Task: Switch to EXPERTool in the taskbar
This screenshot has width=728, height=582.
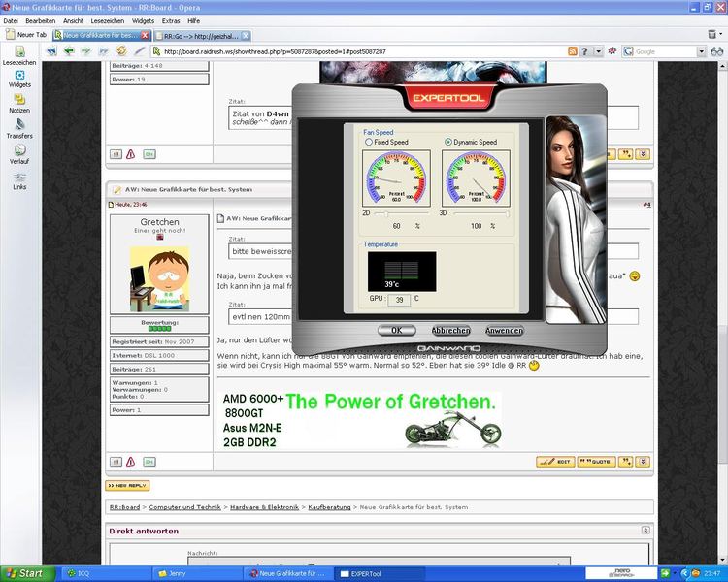Action: (381, 573)
